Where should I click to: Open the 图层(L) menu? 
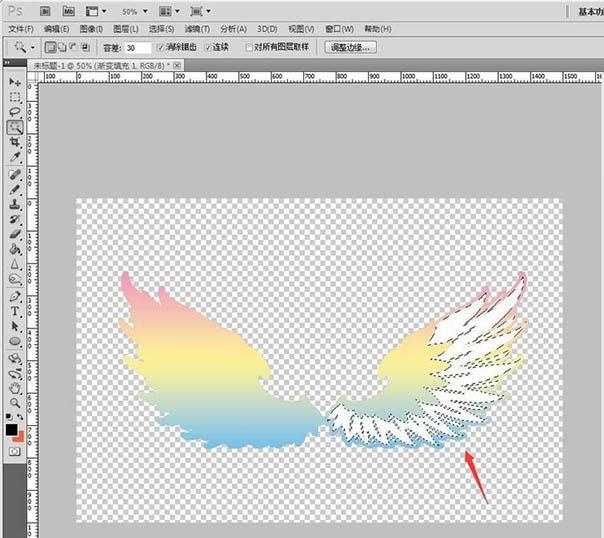[126, 29]
